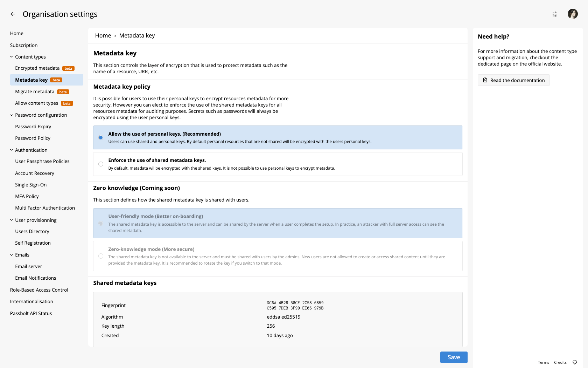Open Migrate metadata page
The image size is (588, 368).
coord(35,91)
